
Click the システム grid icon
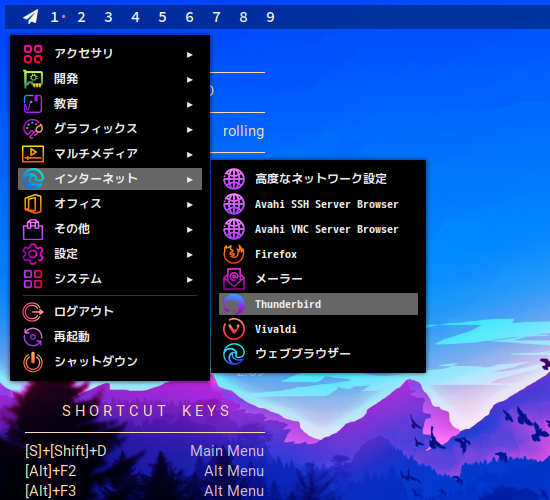(x=33, y=279)
